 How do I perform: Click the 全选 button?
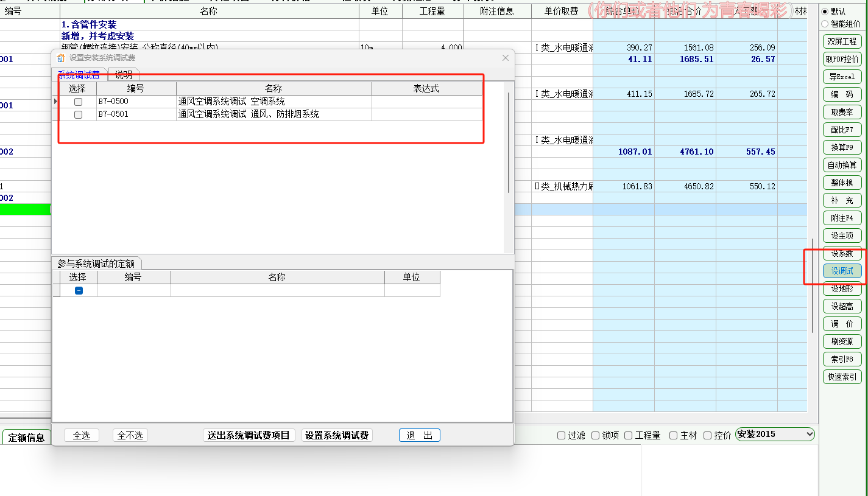[81, 435]
